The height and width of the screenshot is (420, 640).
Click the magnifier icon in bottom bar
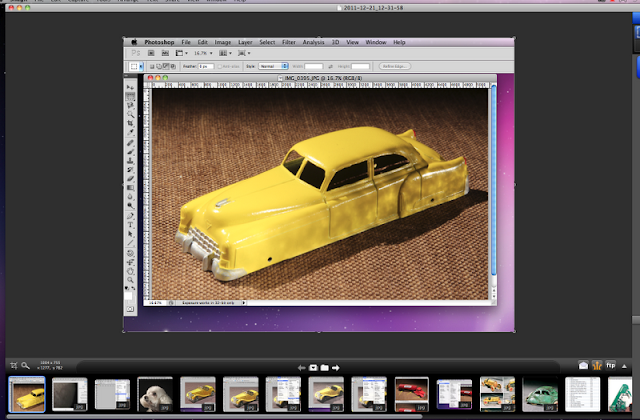point(25,365)
